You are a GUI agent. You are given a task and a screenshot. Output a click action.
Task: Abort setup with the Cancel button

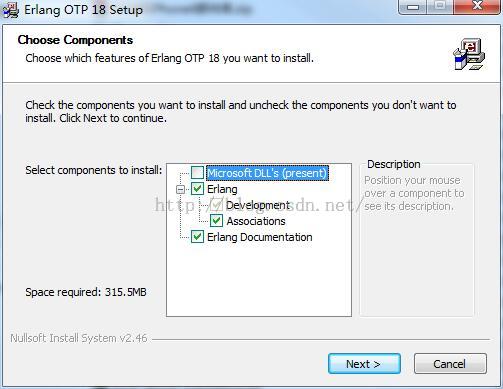coord(450,364)
